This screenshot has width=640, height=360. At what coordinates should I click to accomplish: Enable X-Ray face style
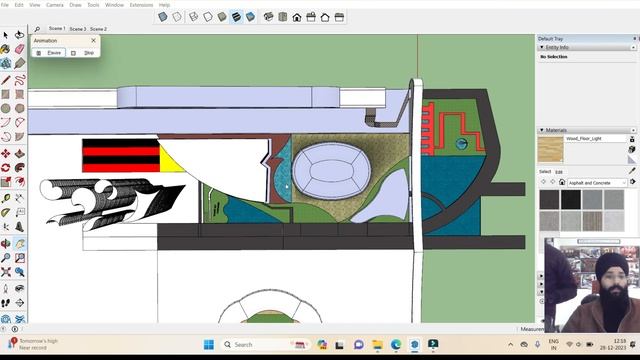point(162,17)
